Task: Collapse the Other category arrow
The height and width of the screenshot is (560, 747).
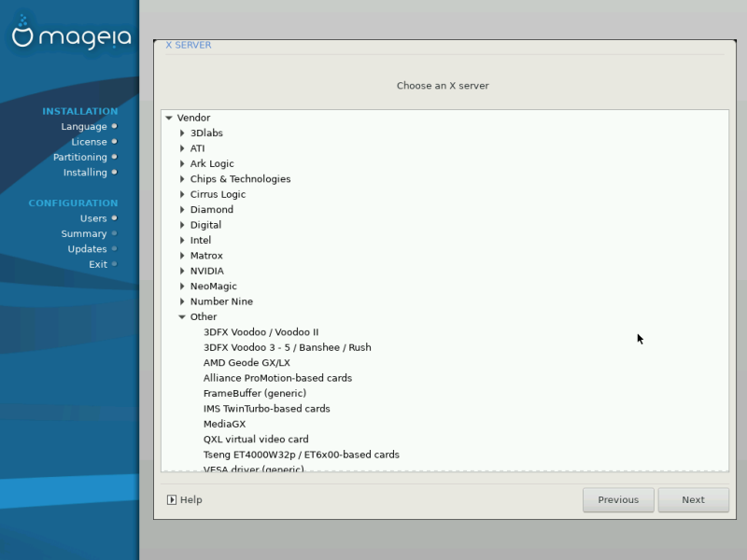Action: [182, 316]
